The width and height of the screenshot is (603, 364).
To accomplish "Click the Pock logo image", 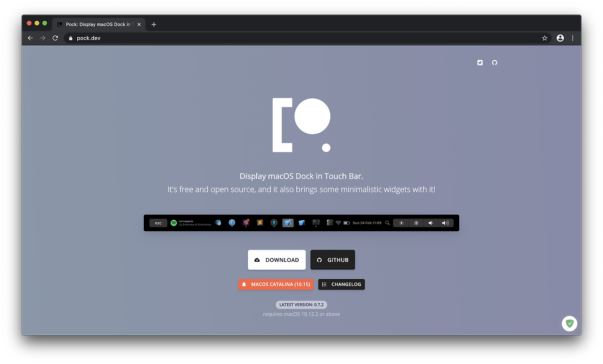I will tap(301, 125).
